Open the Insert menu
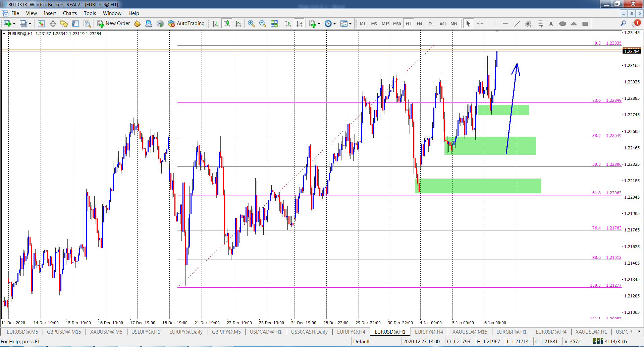This screenshot has width=644, height=347. tap(50, 13)
